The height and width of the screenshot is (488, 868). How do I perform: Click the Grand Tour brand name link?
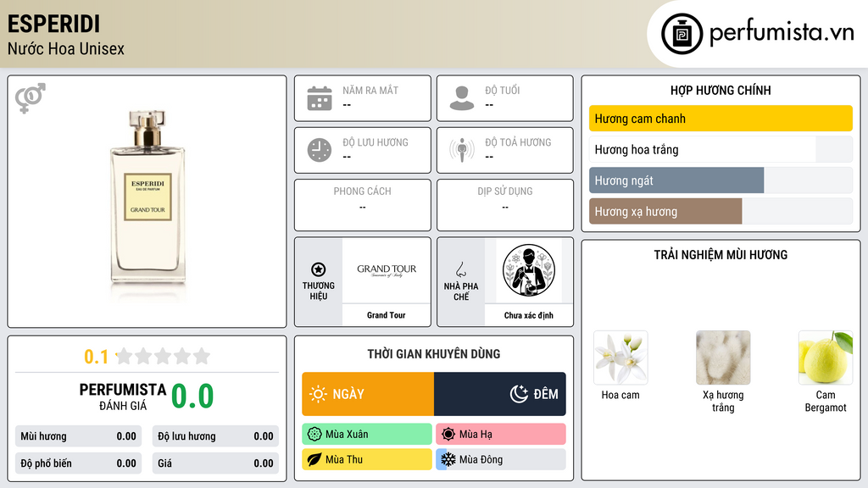[x=386, y=315]
